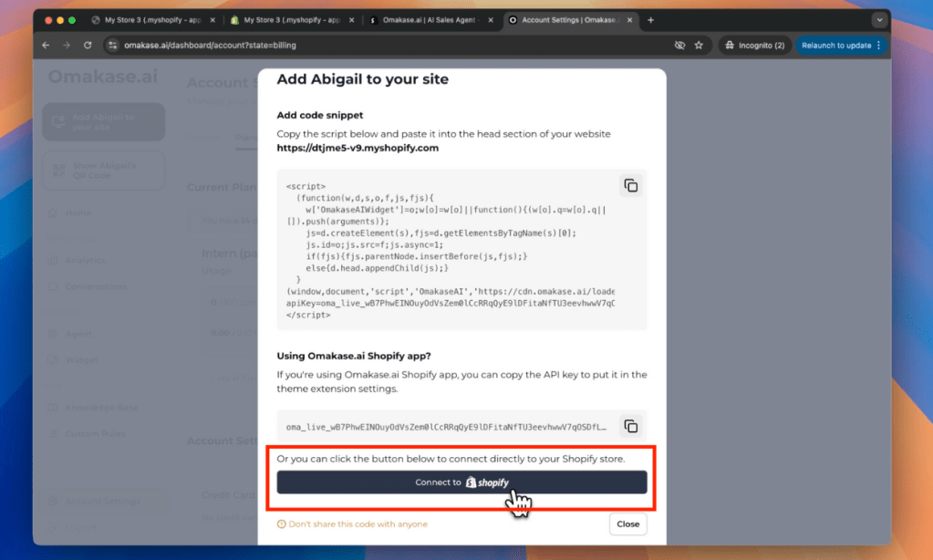Viewport: 933px width, 560px height.
Task: Copy the Omakase API key
Action: (x=630, y=426)
